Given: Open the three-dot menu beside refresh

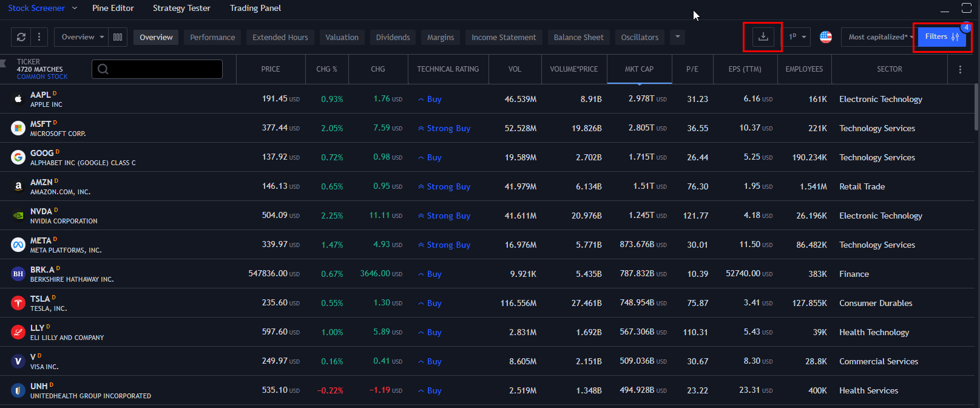Looking at the screenshot, I should (39, 37).
